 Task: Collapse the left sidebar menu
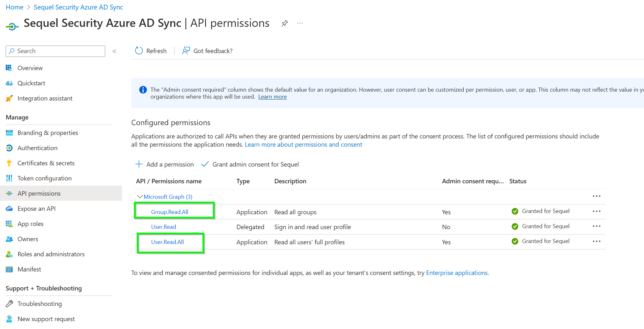click(x=114, y=51)
